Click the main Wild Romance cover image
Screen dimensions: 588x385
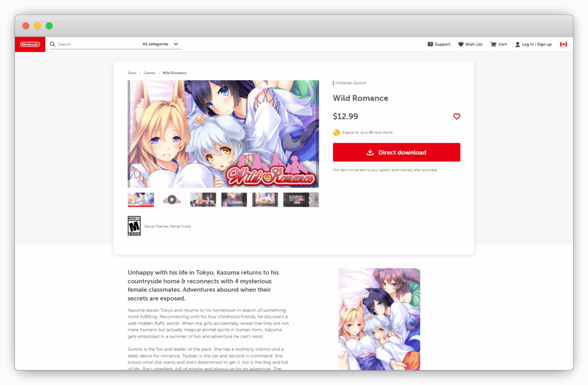click(x=223, y=134)
